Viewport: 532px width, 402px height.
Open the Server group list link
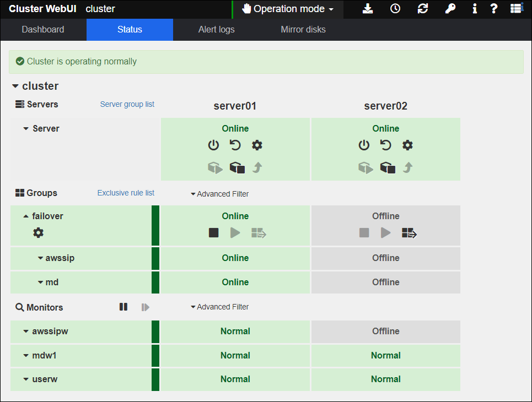pos(127,104)
